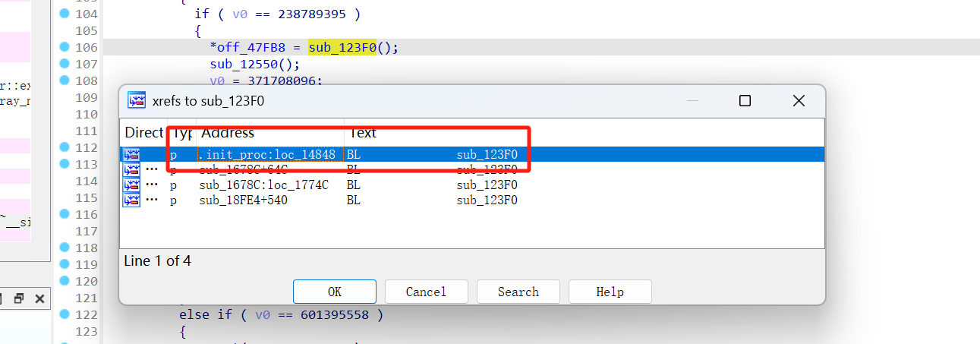The image size is (980, 344).
Task: Select the sub_18FE4+540 xref row
Action: coord(472,200)
